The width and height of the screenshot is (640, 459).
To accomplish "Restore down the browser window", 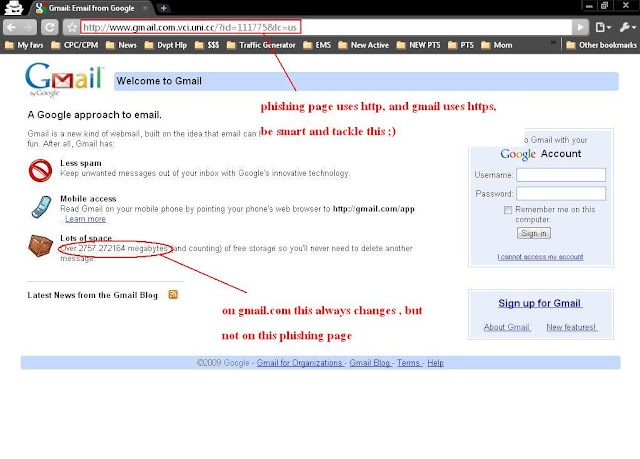I will pyautogui.click(x=604, y=6).
